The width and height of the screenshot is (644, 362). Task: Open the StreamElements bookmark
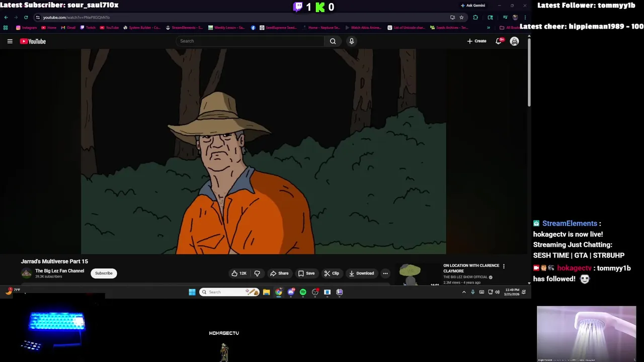tap(185, 28)
